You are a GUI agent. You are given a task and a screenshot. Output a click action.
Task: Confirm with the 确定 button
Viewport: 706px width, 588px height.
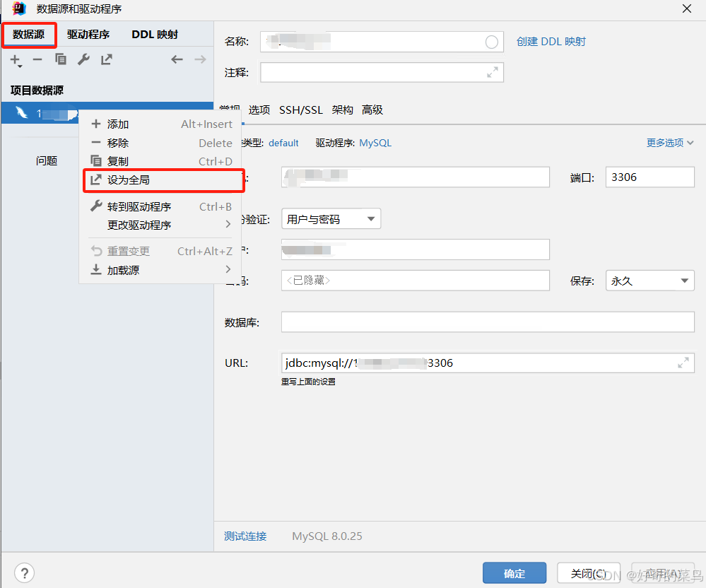pos(514,573)
